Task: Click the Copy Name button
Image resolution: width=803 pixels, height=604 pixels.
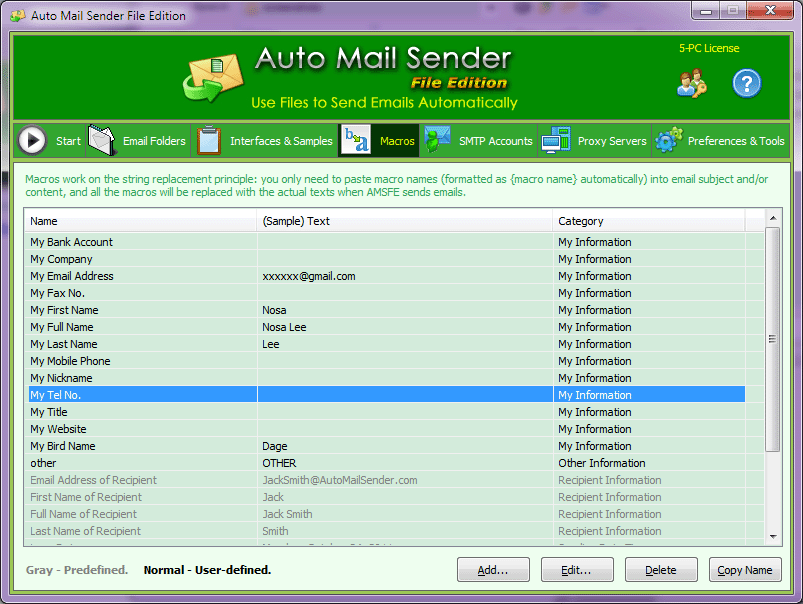Action: pyautogui.click(x=745, y=570)
